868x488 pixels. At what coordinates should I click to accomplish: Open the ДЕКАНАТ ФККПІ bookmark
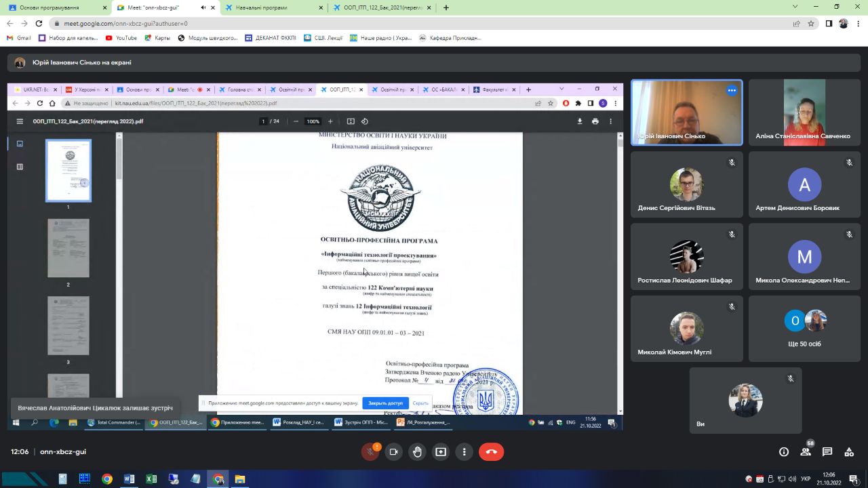coord(270,38)
